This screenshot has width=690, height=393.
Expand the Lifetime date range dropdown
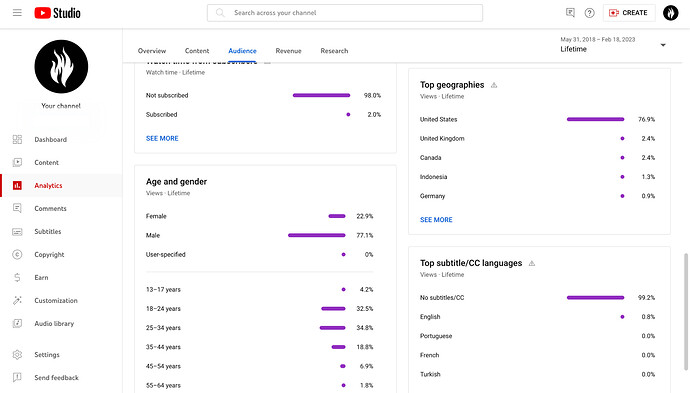click(613, 45)
